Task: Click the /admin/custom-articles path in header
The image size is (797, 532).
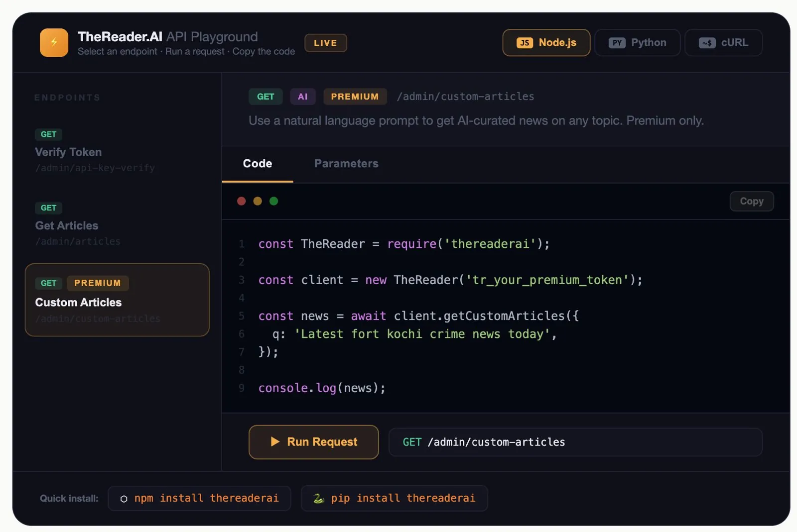Action: [x=465, y=97]
